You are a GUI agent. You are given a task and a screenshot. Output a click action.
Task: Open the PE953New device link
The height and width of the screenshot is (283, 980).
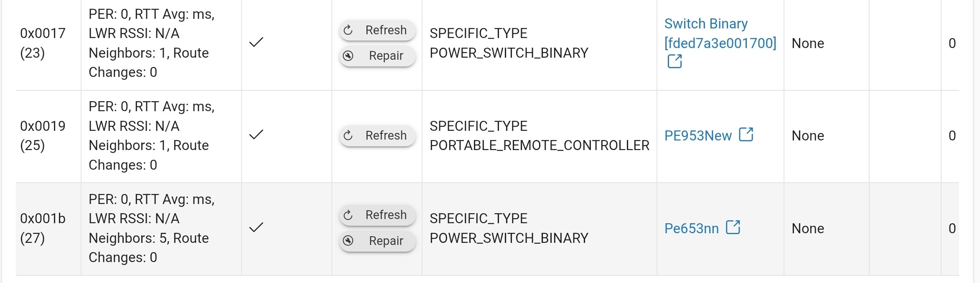[698, 136]
